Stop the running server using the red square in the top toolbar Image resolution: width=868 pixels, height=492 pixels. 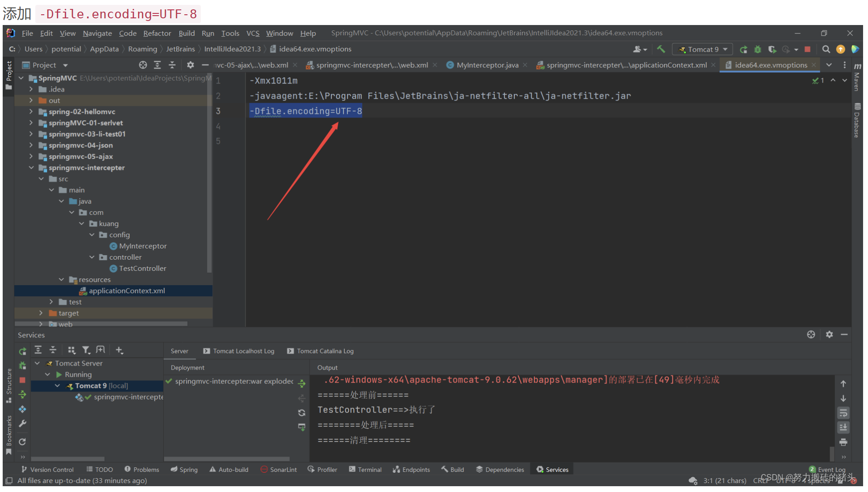[x=808, y=49]
